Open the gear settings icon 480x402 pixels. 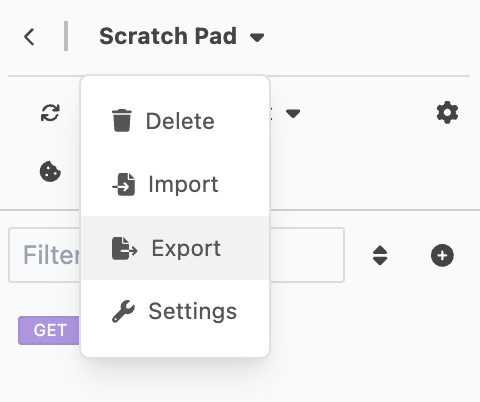click(x=447, y=113)
